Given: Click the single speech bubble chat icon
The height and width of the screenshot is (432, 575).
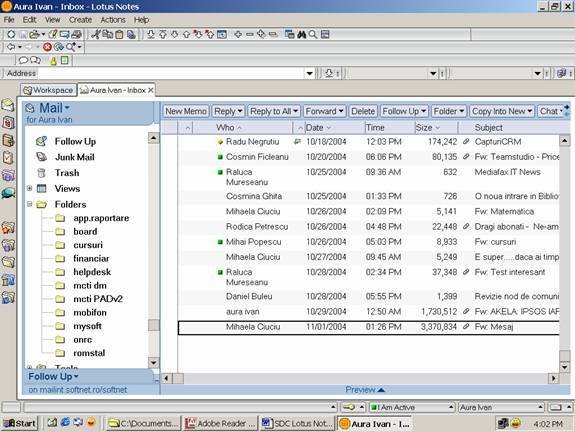Looking at the screenshot, I should click(x=23, y=60).
